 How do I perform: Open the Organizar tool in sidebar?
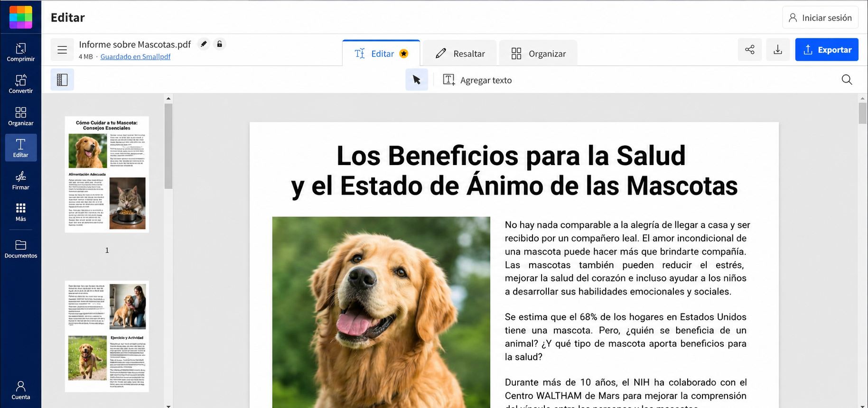point(21,116)
